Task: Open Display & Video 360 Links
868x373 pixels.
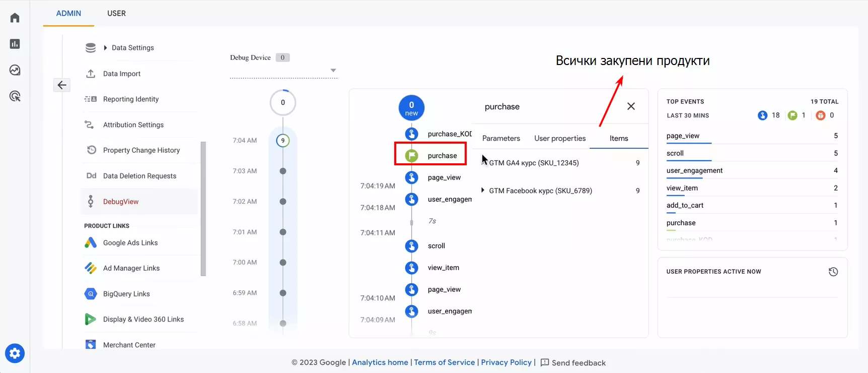Action: pos(143,320)
